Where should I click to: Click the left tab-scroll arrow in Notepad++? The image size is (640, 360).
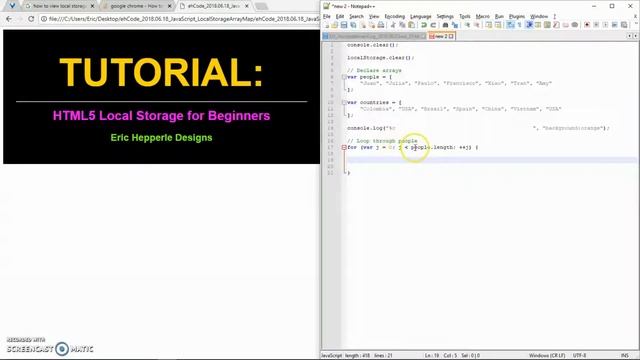pos(629,36)
